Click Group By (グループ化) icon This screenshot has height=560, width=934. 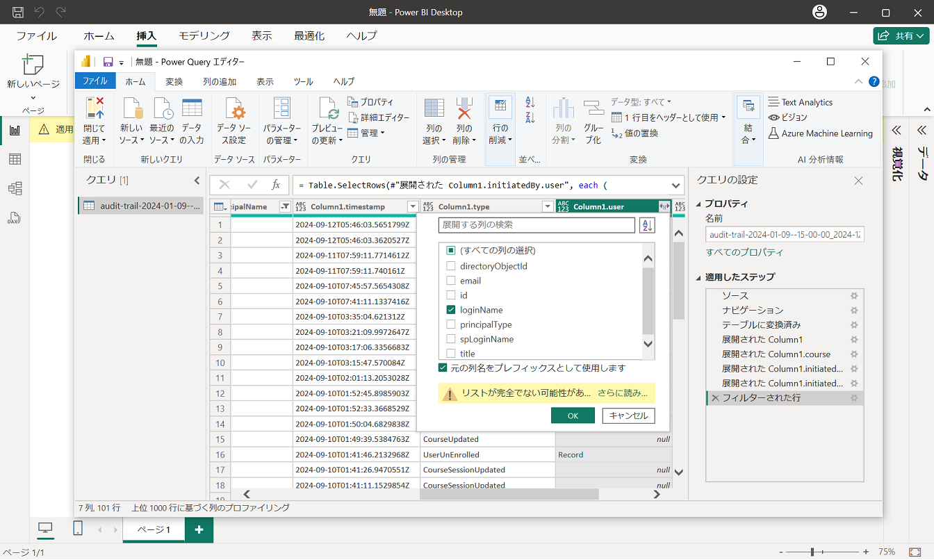coord(593,108)
